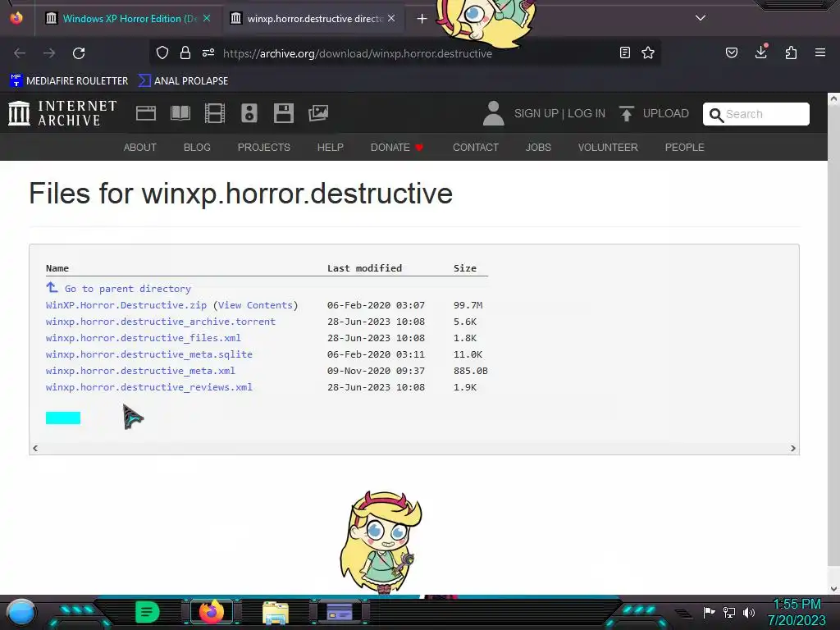Click the SIGN UP link
The width and height of the screenshot is (840, 630).
pyautogui.click(x=536, y=113)
